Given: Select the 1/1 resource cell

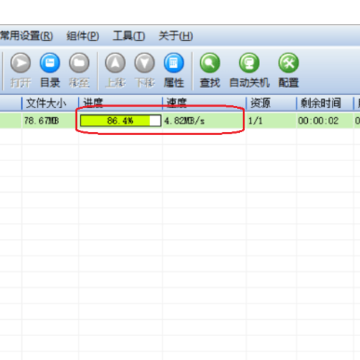Looking at the screenshot, I should coord(256,121).
